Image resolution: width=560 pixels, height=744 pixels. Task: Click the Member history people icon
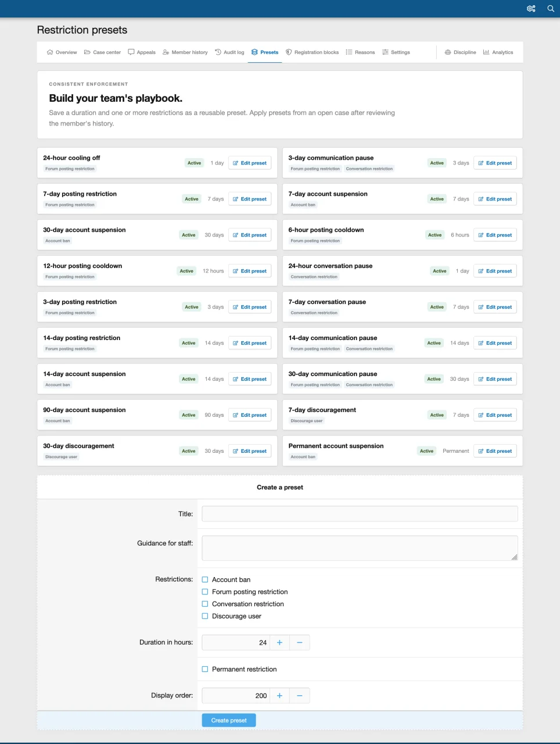coord(166,52)
